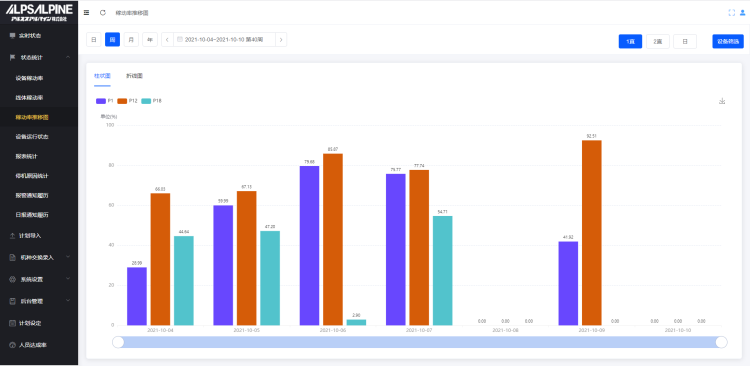
Task: Click the list icon for 计划设定
Action: [12, 323]
